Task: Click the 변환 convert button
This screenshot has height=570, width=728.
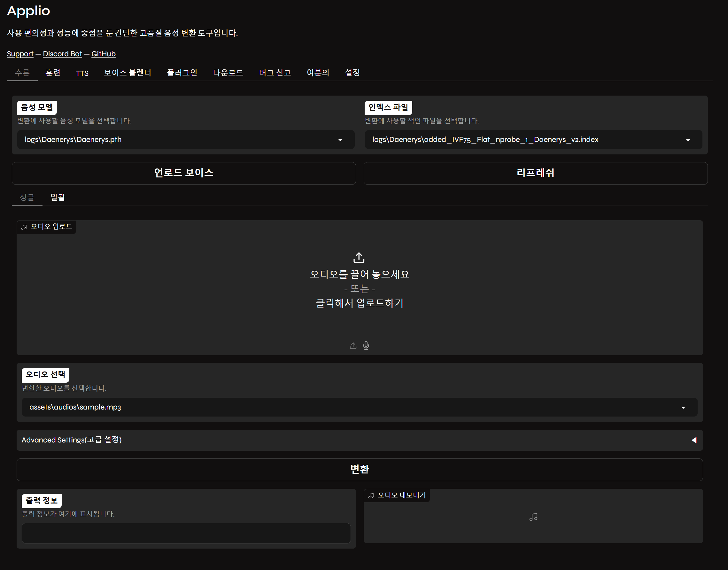Action: tap(359, 470)
